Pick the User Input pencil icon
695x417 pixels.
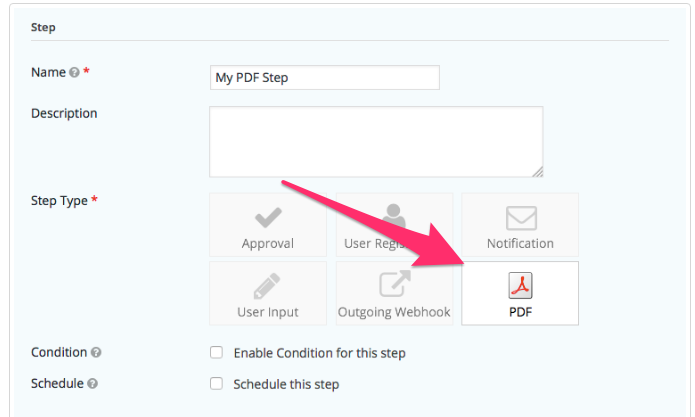click(267, 286)
